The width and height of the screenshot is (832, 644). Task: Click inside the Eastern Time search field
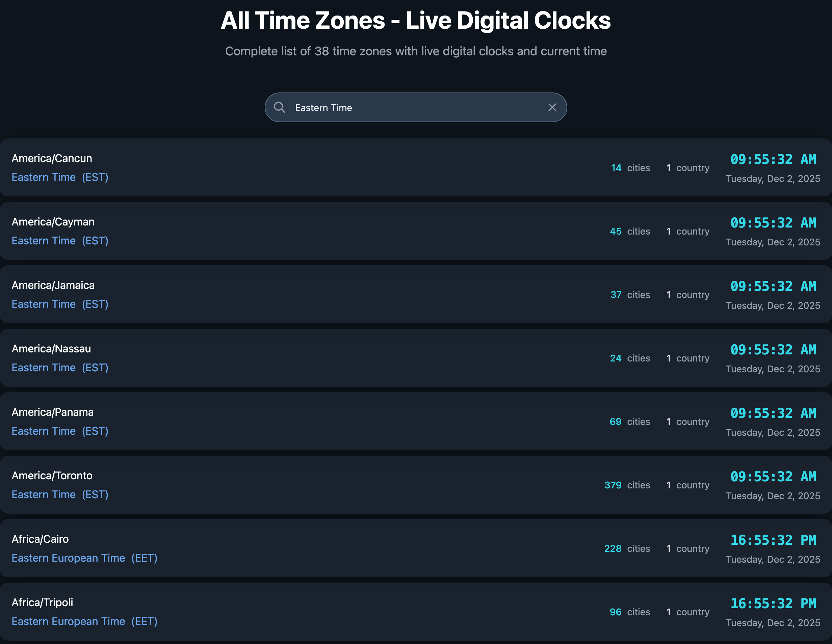pos(415,107)
